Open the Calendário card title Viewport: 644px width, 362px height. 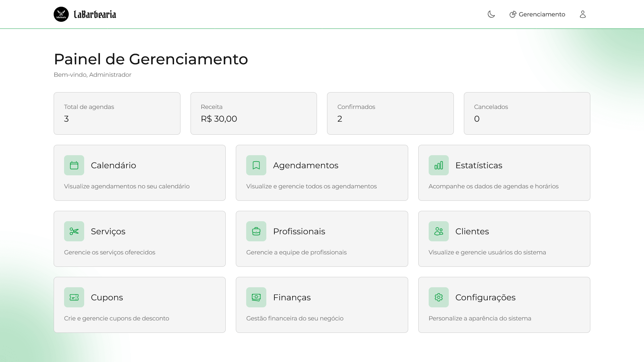(x=113, y=165)
